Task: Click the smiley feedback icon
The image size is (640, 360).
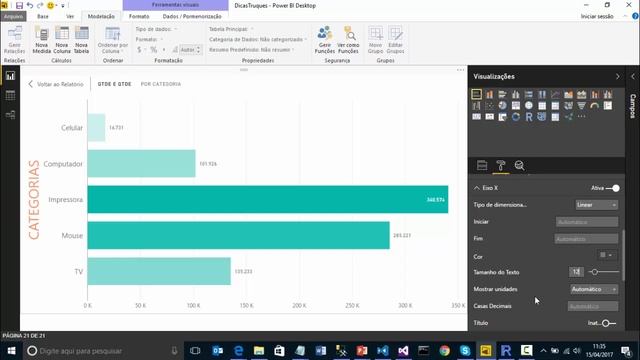Action: click(51, 5)
